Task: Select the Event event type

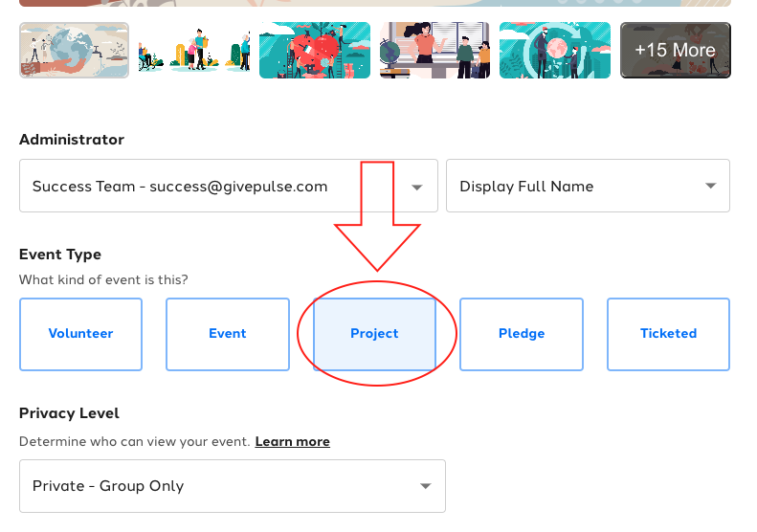Action: (228, 334)
